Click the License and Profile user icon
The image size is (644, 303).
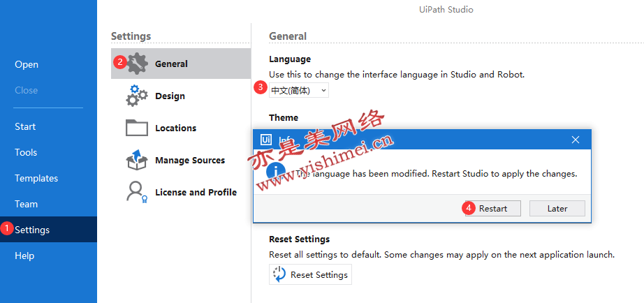[136, 192]
